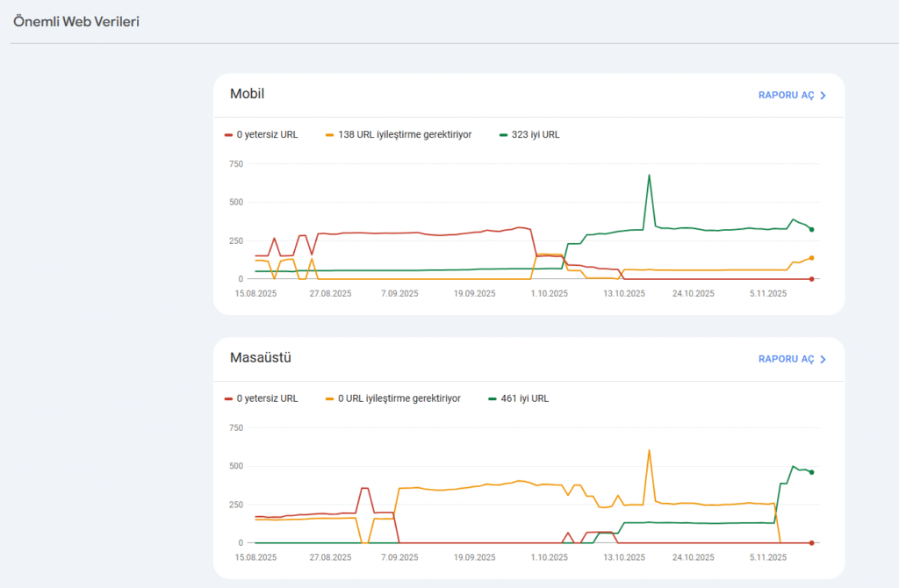
Task: Open the Mobil report with RAPORU AÇ
Action: point(786,96)
